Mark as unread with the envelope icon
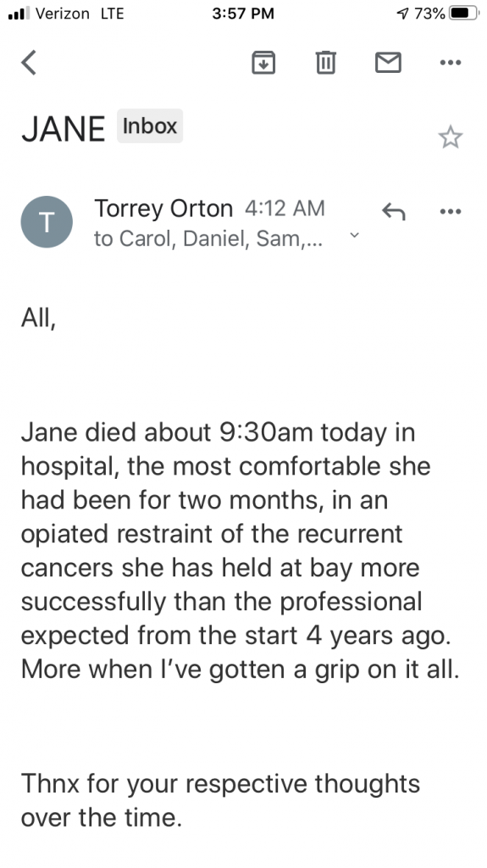The height and width of the screenshot is (868, 487). click(x=388, y=62)
